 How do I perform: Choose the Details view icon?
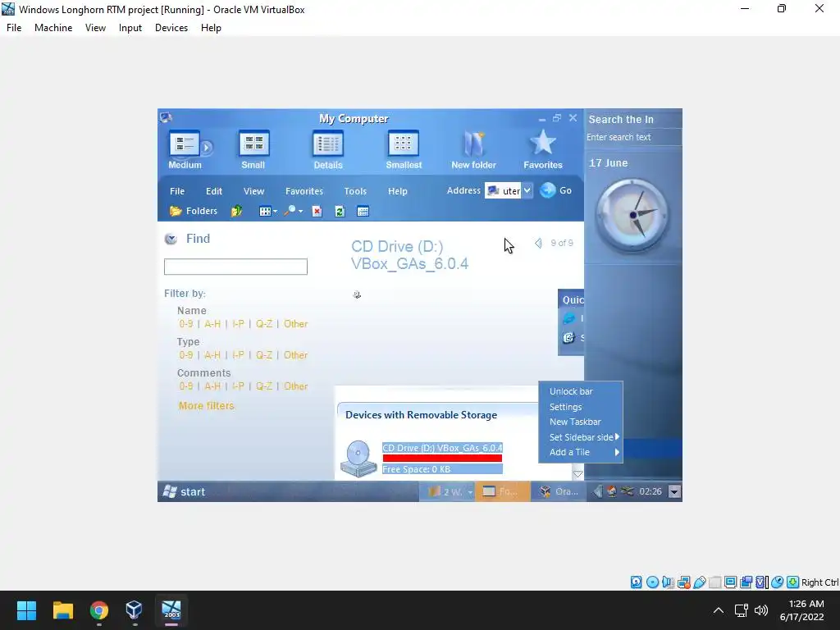tap(328, 150)
